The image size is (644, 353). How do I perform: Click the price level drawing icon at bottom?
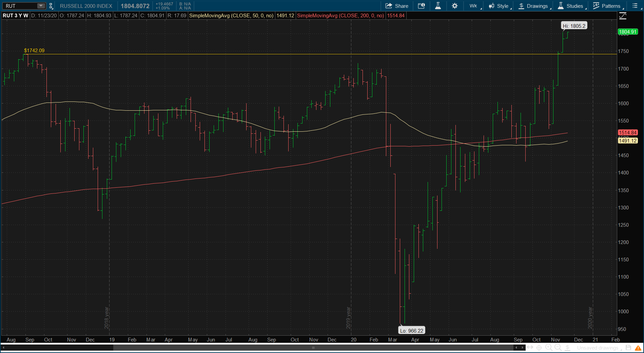pyautogui.click(x=567, y=348)
